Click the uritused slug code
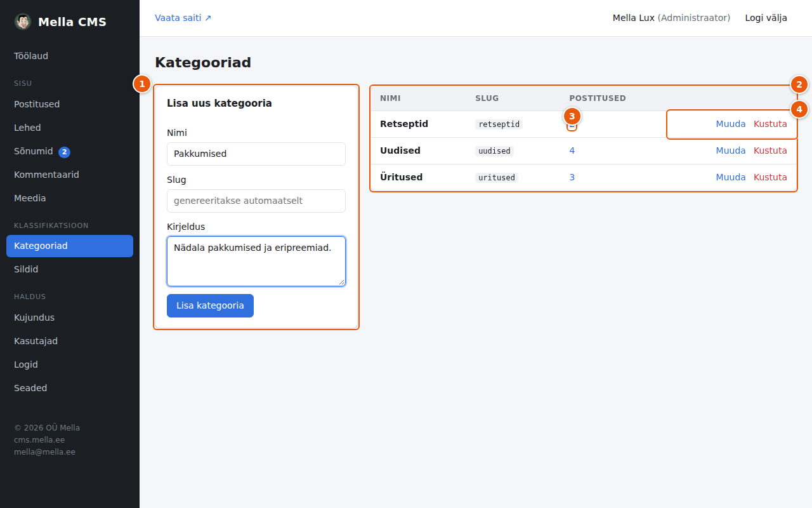The height and width of the screenshot is (508, 812). point(497,178)
